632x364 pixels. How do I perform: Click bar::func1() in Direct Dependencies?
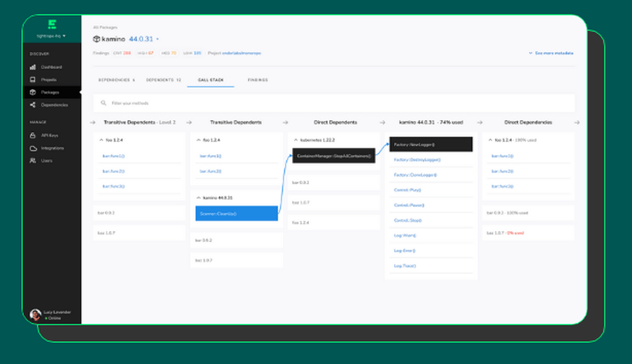(502, 156)
